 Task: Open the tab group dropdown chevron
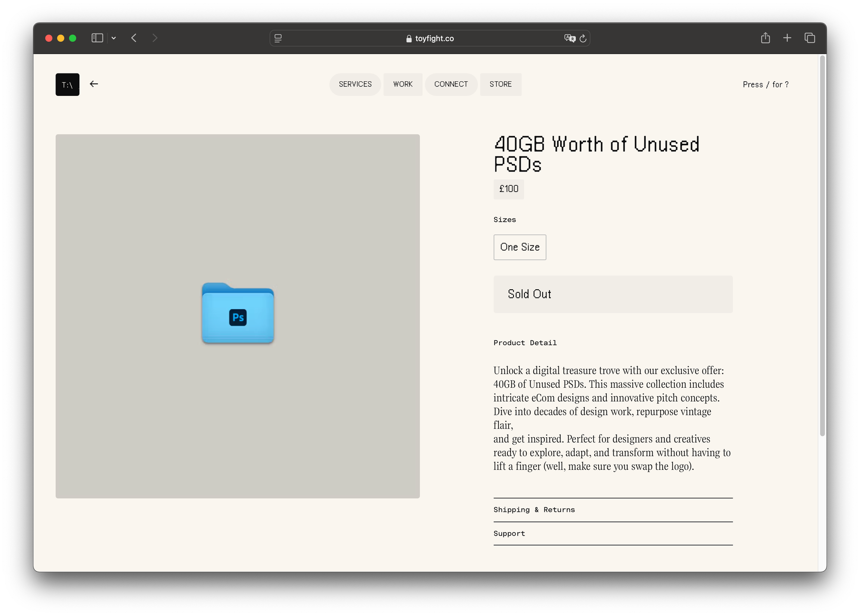coord(114,38)
